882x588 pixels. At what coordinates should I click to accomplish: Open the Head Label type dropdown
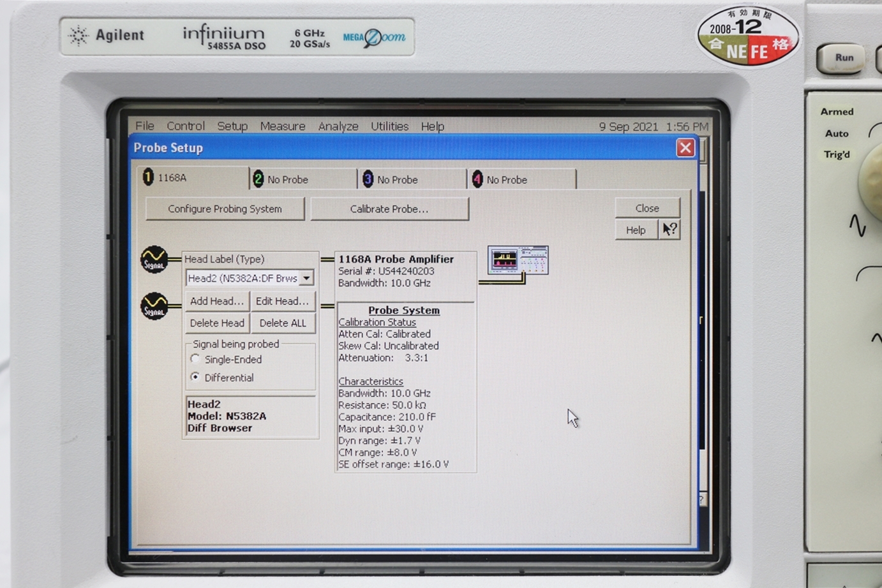pyautogui.click(x=307, y=278)
